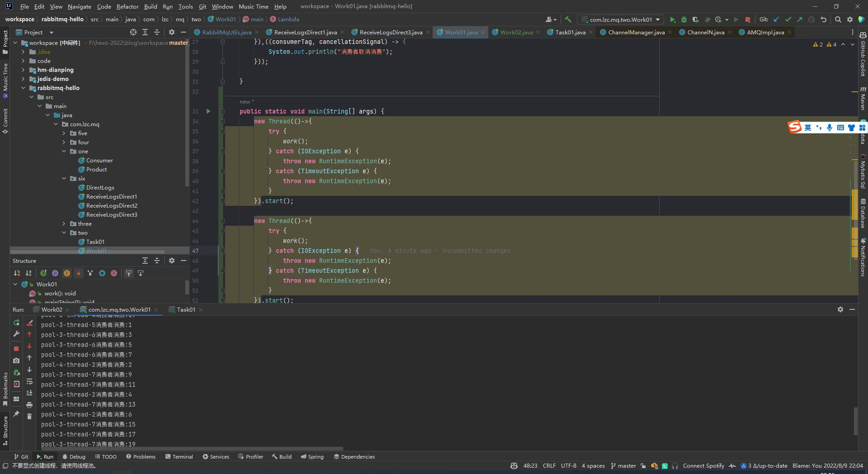868x474 pixels.
Task: Build the project with the hammer icon
Action: point(568,19)
